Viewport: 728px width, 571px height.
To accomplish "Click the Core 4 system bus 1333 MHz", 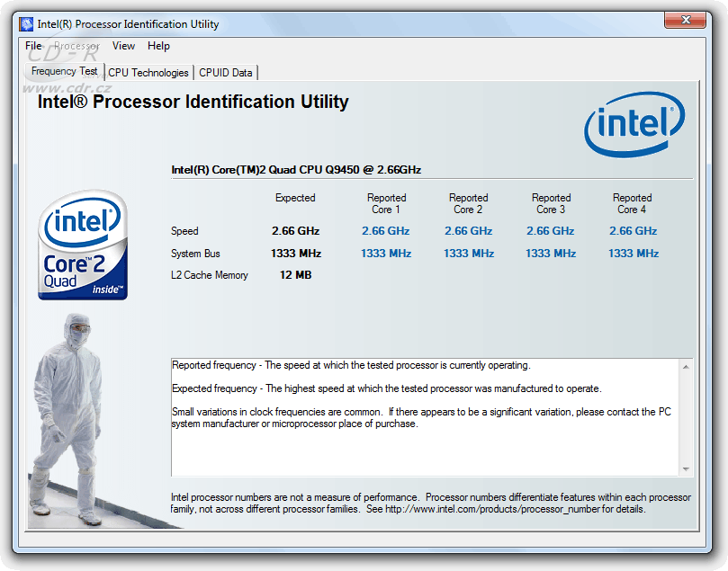I will (634, 254).
